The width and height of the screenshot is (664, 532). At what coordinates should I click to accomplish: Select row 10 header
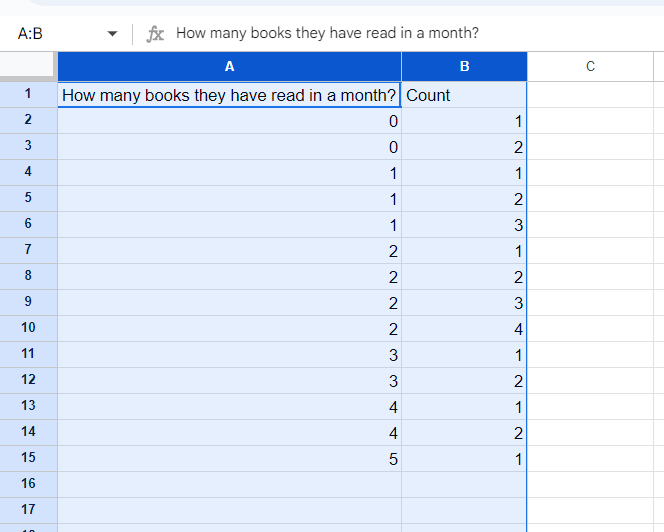pyautogui.click(x=28, y=328)
